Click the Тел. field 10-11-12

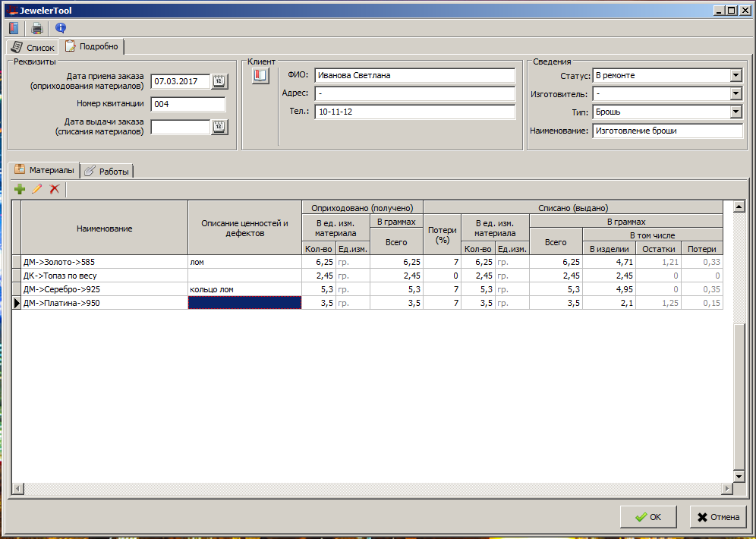pyautogui.click(x=414, y=112)
